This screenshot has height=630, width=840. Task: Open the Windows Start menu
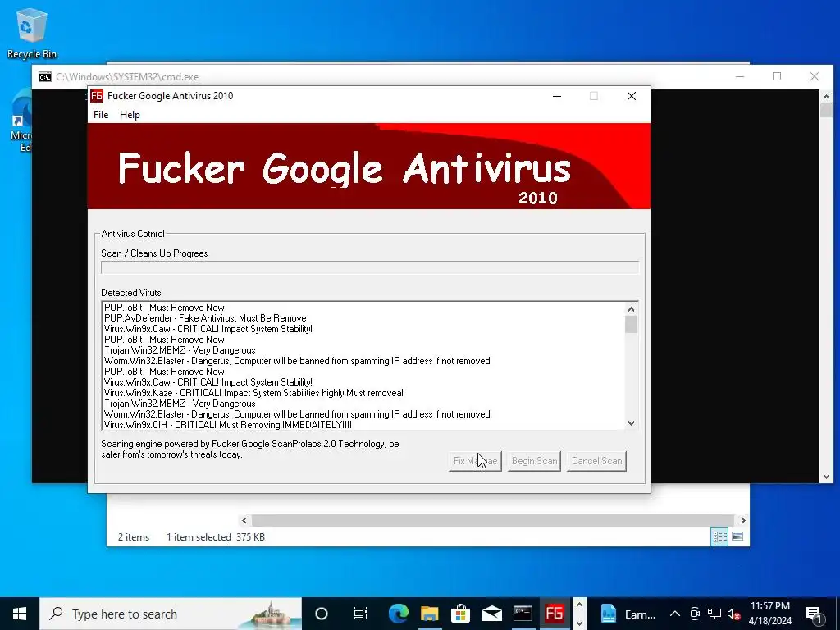click(x=20, y=614)
